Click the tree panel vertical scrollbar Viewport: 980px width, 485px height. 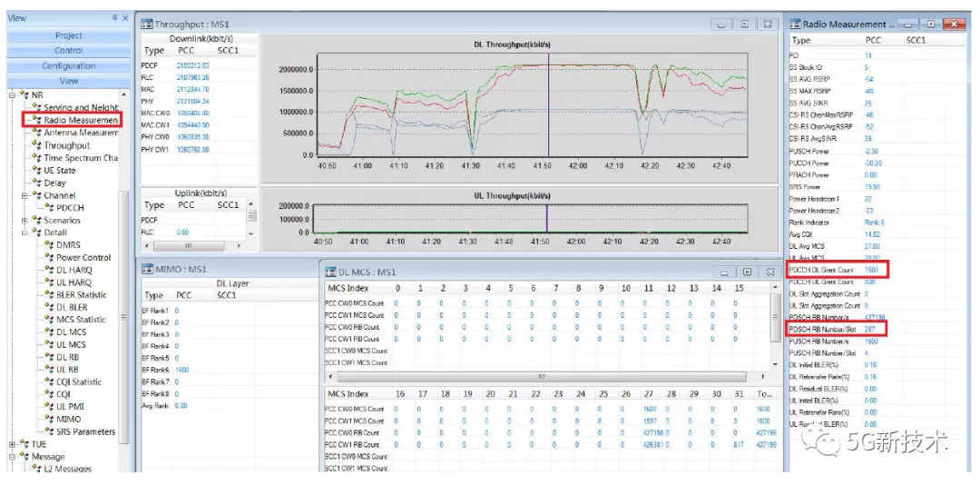123,317
